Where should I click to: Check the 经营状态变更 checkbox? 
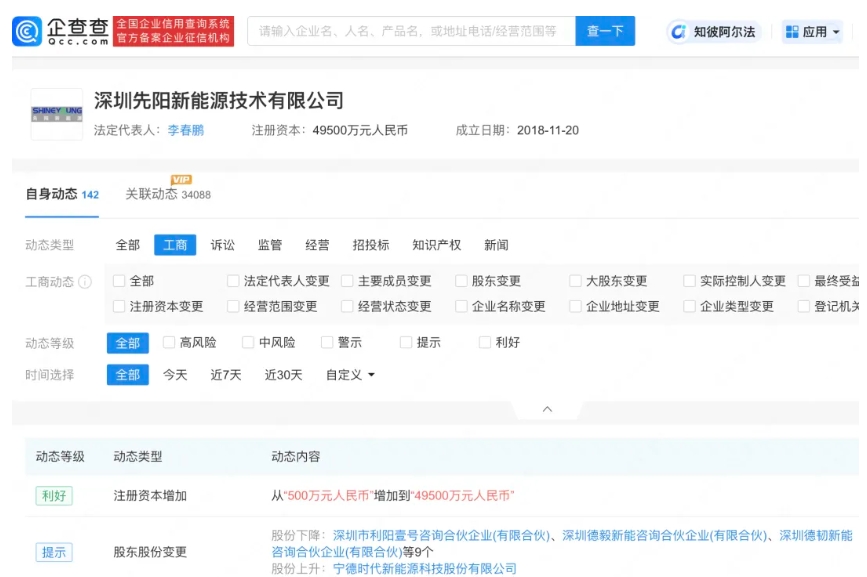click(347, 306)
